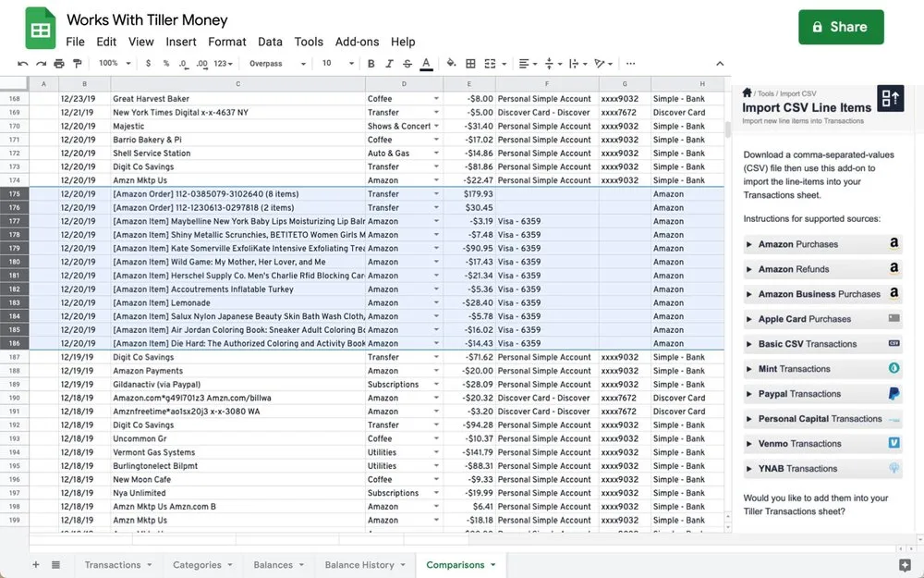Viewport: 924px width, 578px height.
Task: Click the print icon
Action: tap(59, 64)
